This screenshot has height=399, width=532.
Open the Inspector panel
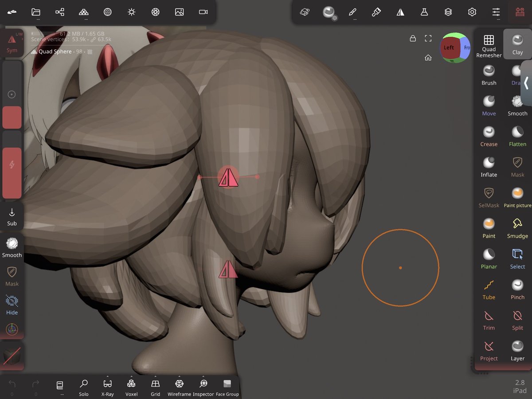tap(203, 387)
